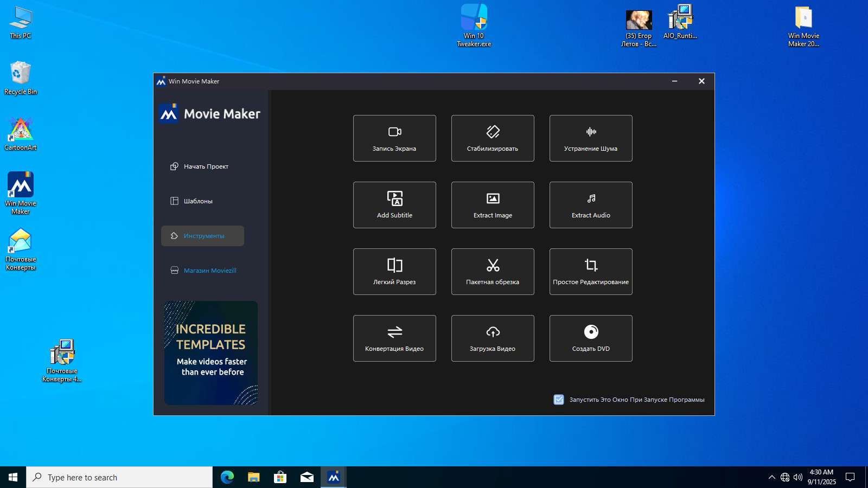Select CartoonArt desktop shortcut
Image resolution: width=868 pixels, height=488 pixels.
[x=21, y=134]
